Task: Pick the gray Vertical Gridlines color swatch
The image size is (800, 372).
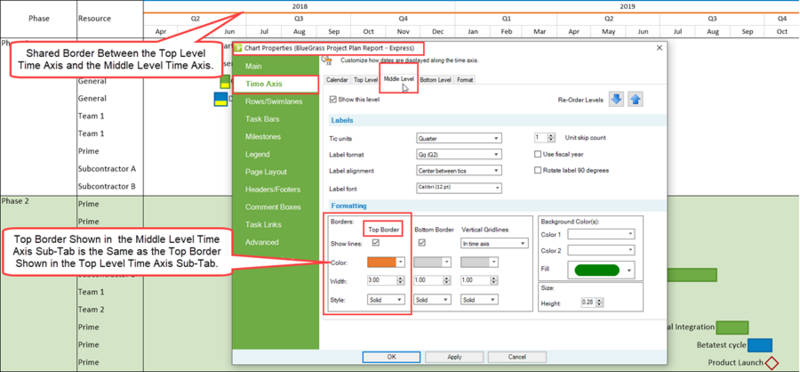Action: (474, 262)
